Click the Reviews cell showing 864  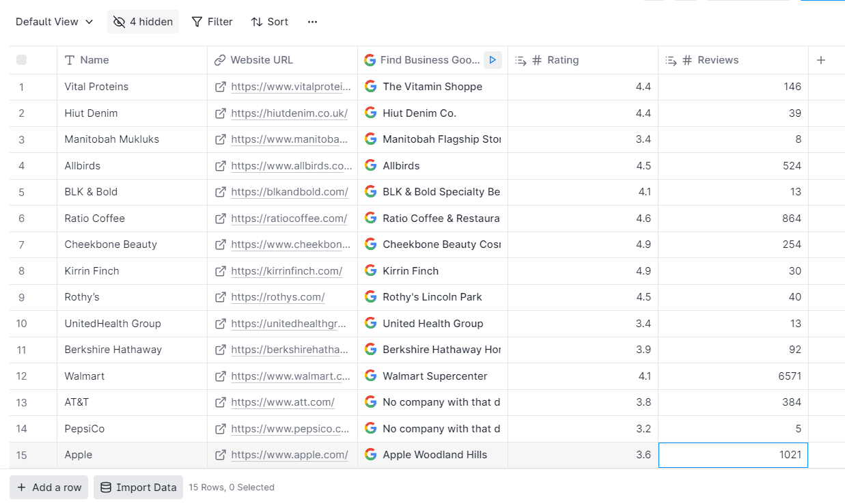734,219
